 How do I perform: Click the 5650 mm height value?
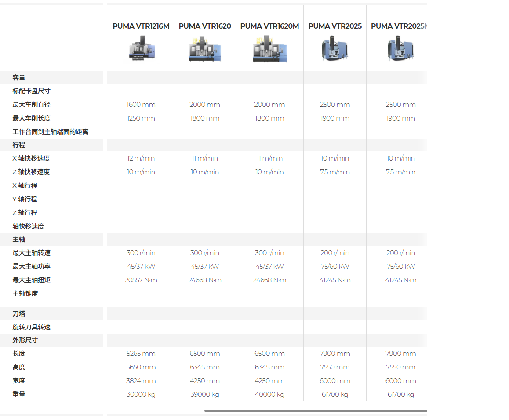(x=141, y=367)
